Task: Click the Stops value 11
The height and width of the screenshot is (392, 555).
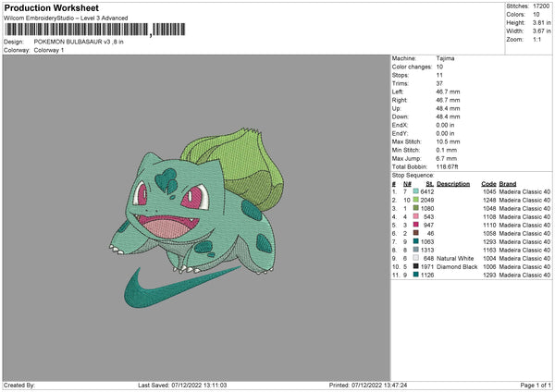Action: 439,75
